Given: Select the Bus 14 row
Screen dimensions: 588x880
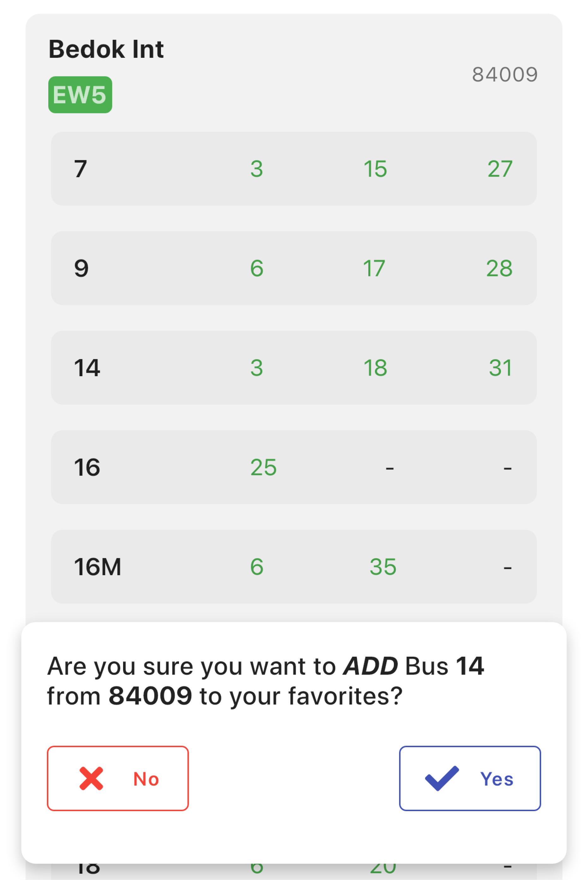Looking at the screenshot, I should click(x=294, y=367).
